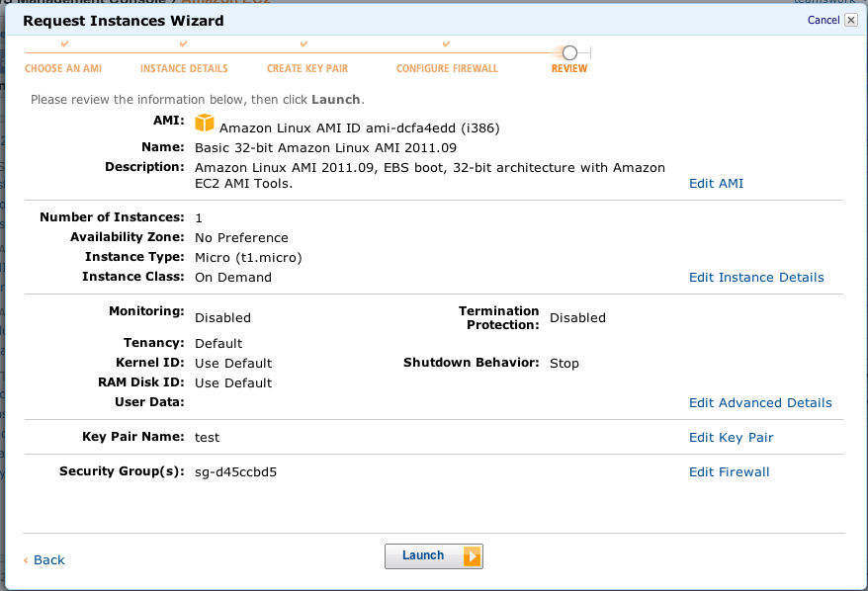Open Edit Instance Details link

(x=756, y=278)
